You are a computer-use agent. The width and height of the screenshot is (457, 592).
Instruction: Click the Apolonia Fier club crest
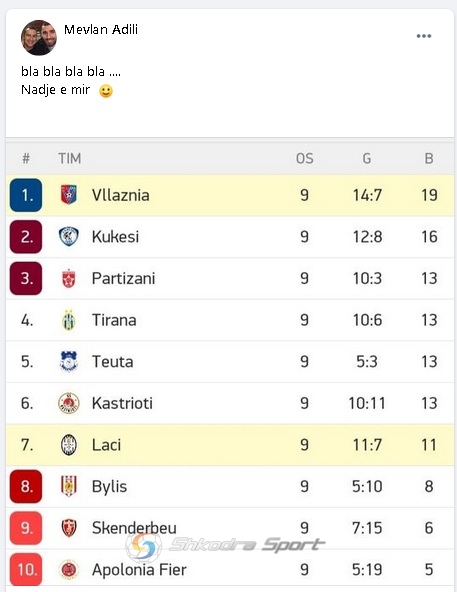pos(69,569)
